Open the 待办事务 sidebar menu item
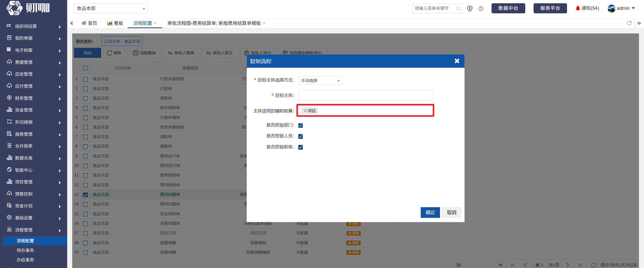This screenshot has width=644, height=268. pos(25,250)
